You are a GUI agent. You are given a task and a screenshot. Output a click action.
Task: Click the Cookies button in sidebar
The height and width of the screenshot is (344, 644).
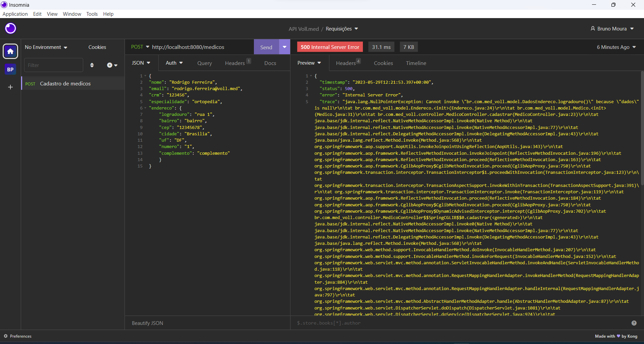pyautogui.click(x=97, y=47)
